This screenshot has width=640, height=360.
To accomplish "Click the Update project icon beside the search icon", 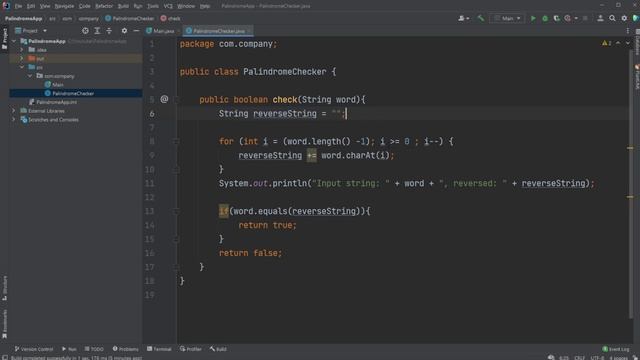I will click(600, 18).
